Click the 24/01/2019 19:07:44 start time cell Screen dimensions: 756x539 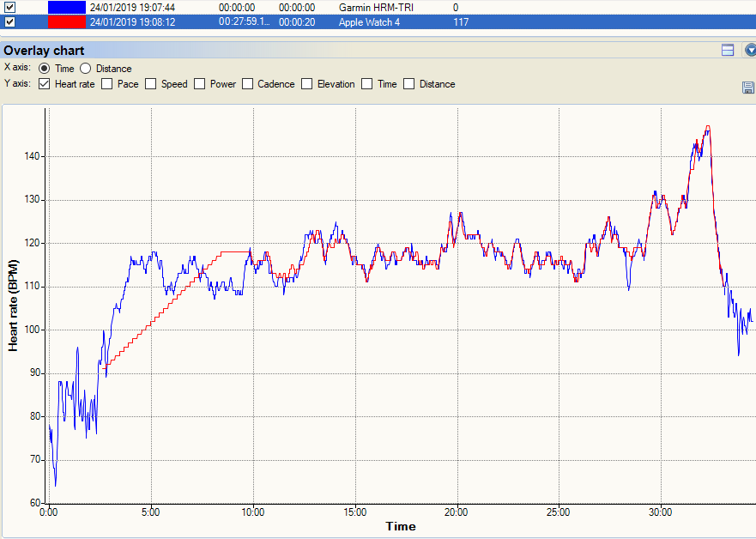click(132, 8)
